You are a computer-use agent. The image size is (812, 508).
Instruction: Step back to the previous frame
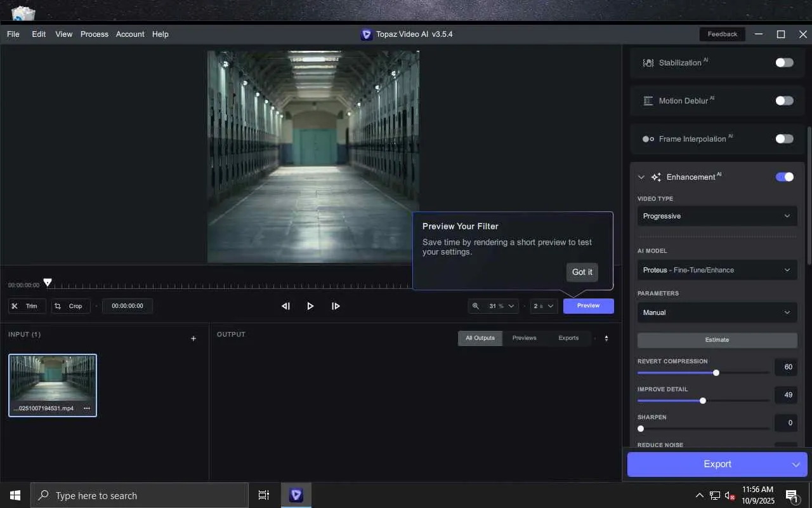(285, 306)
